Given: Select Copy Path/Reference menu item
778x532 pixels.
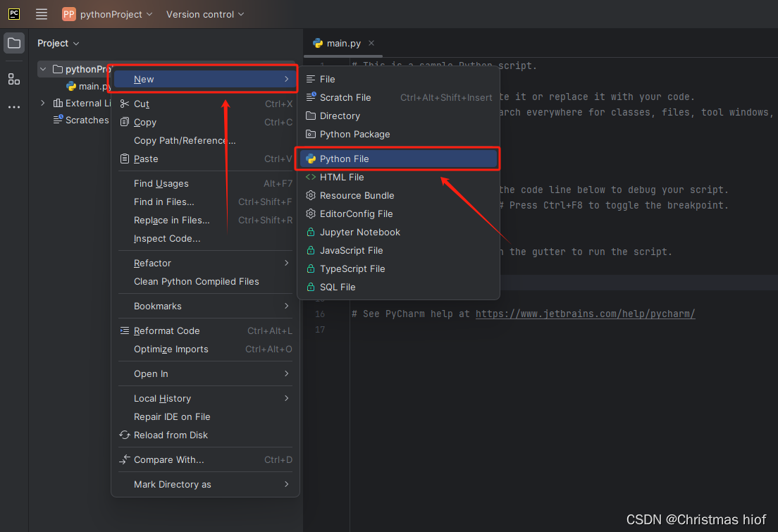Looking at the screenshot, I should 205,140.
